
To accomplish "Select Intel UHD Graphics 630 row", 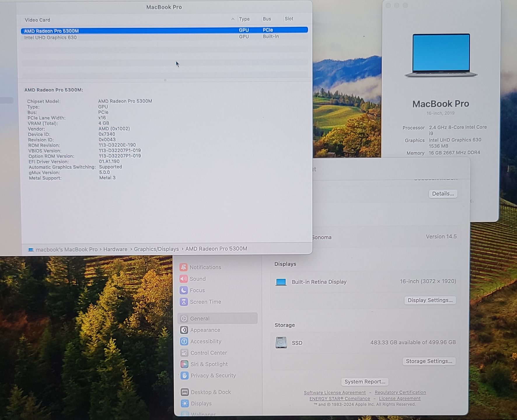I will 50,38.
